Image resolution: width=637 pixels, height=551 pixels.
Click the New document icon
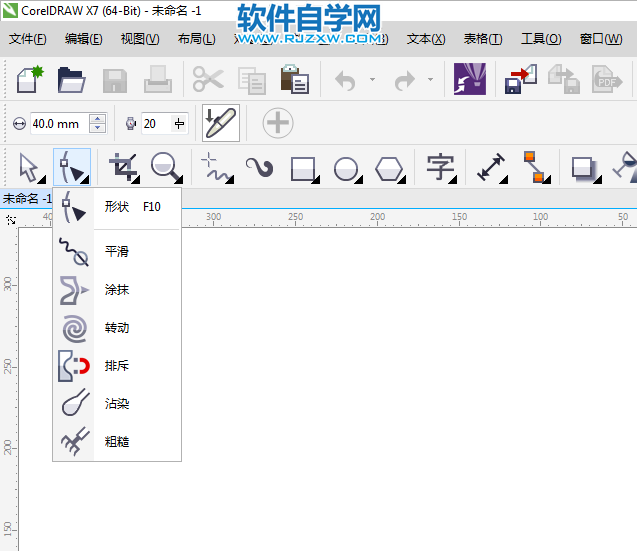30,79
